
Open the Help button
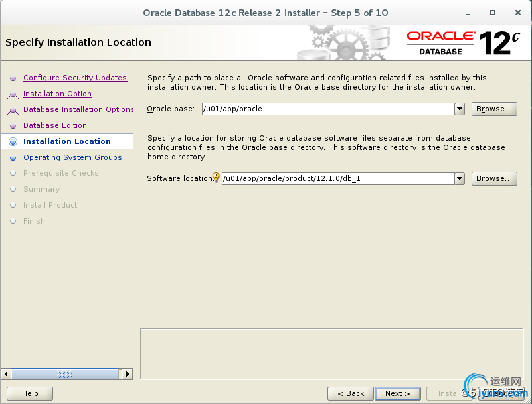tap(30, 393)
